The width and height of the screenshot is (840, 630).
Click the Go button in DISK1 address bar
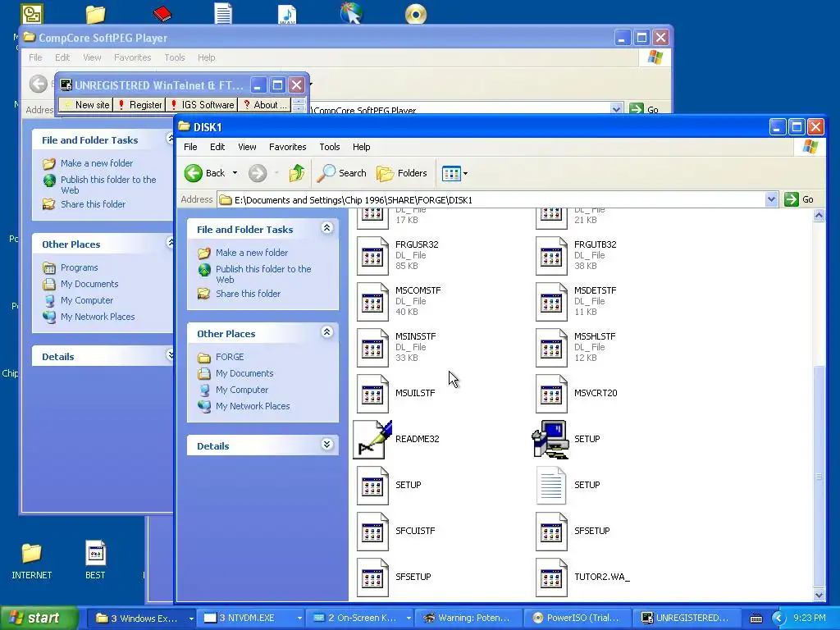tap(799, 200)
